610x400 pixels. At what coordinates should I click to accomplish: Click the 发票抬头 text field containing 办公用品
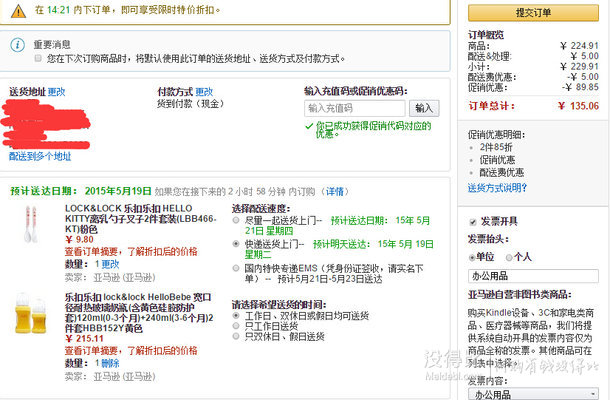click(533, 276)
